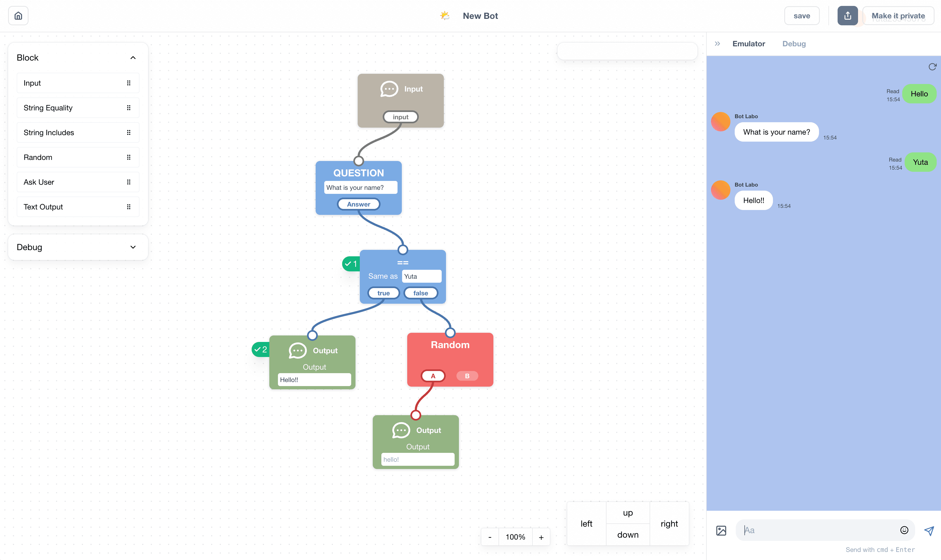Open the emoji picker icon
941x560 pixels.
(904, 530)
